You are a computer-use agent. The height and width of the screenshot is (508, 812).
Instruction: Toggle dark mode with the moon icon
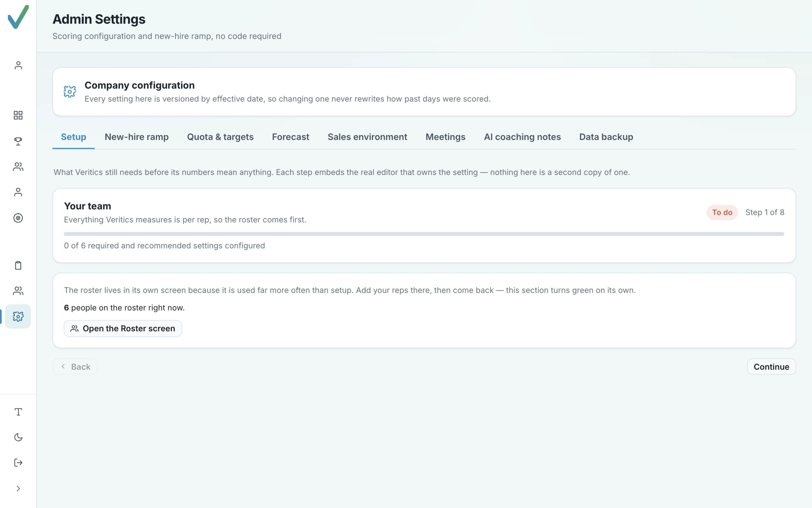(18, 437)
